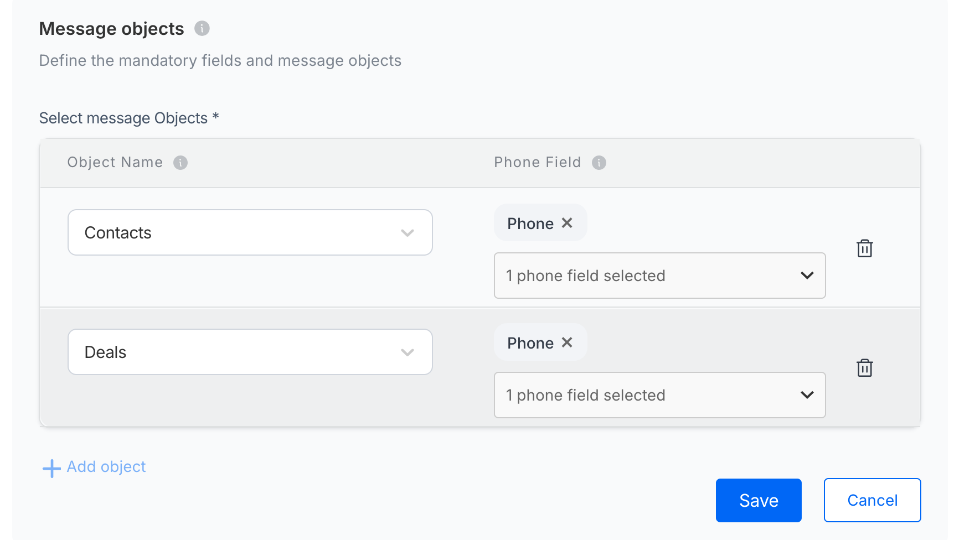Open the phone field selector in the Deals row
This screenshot has height=540, width=980.
coord(660,395)
